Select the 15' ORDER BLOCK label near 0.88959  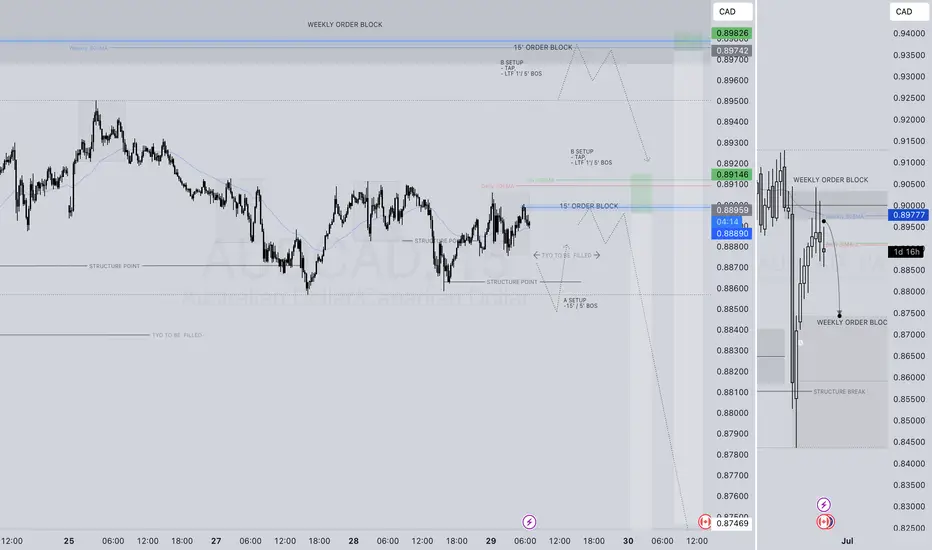tap(588, 206)
